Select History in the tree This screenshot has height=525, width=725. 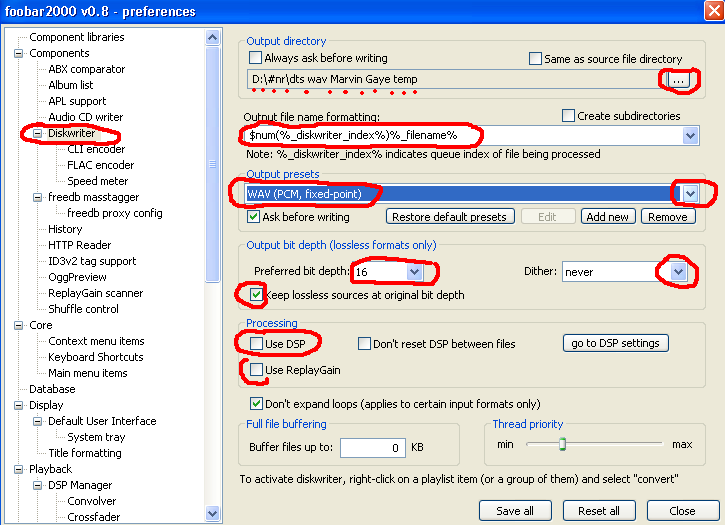[x=65, y=229]
